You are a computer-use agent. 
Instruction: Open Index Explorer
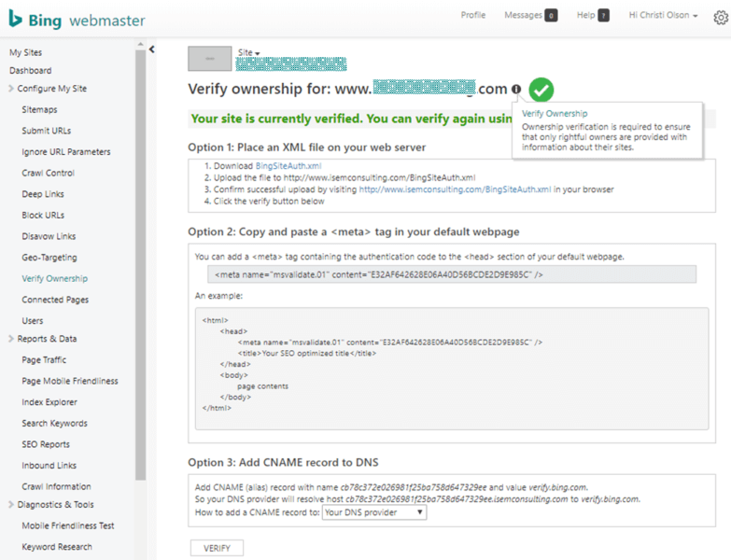[49, 402]
